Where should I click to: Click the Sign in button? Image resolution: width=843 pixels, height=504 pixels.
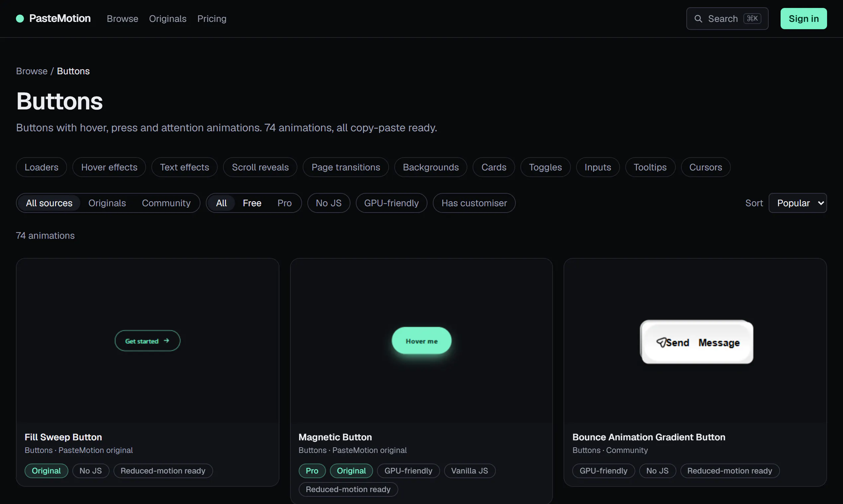[804, 19]
